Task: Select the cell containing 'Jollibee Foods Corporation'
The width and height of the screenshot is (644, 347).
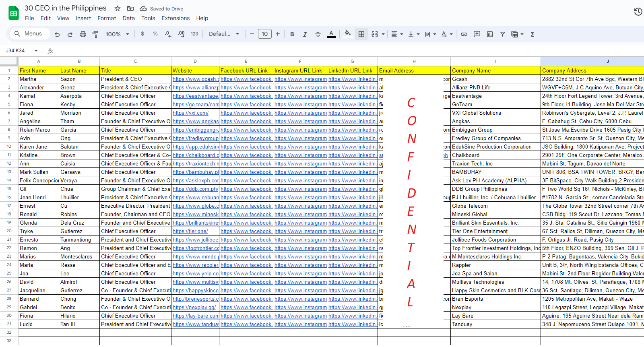Action: [x=495, y=240]
